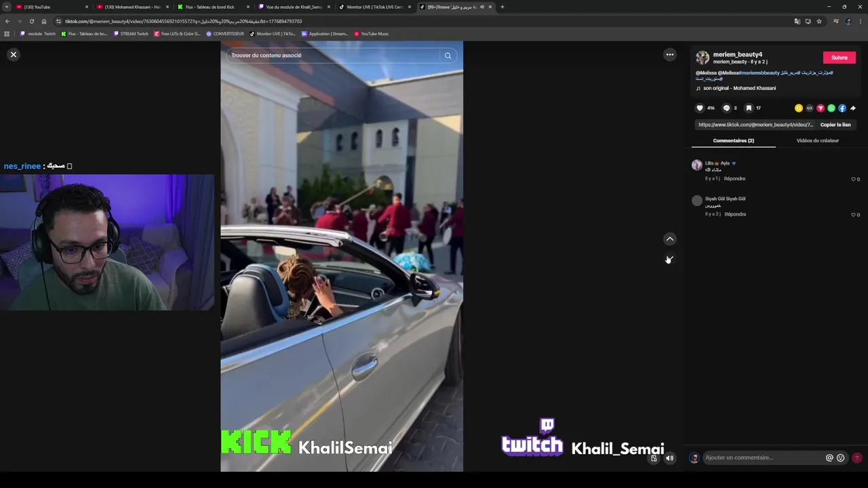Switch to Vidéos du créateur tab
The width and height of the screenshot is (868, 488).
tap(818, 140)
